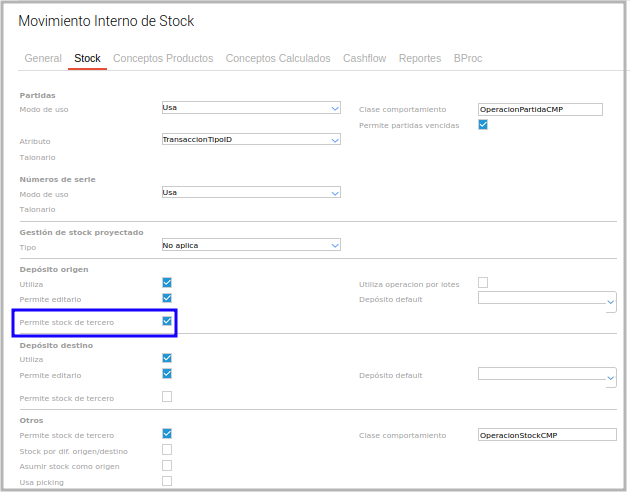
Task: Open the Gestión de stock proyectado Tipo dropdown
Action: 251,245
